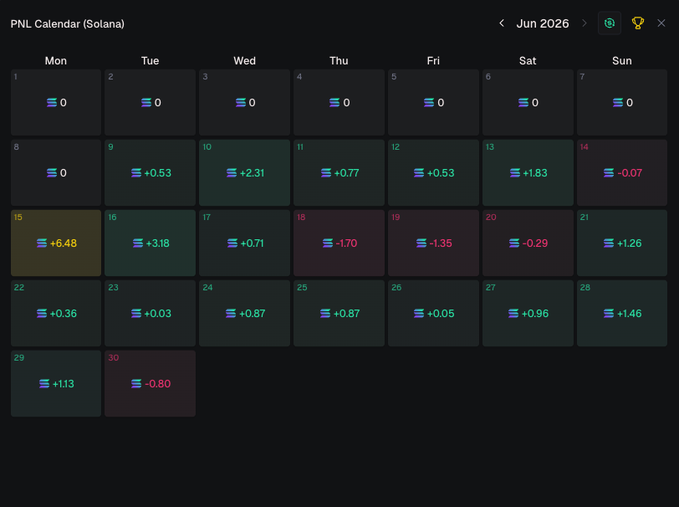Close the PNL Calendar panel
Screen dimensions: 679x507
click(x=661, y=23)
